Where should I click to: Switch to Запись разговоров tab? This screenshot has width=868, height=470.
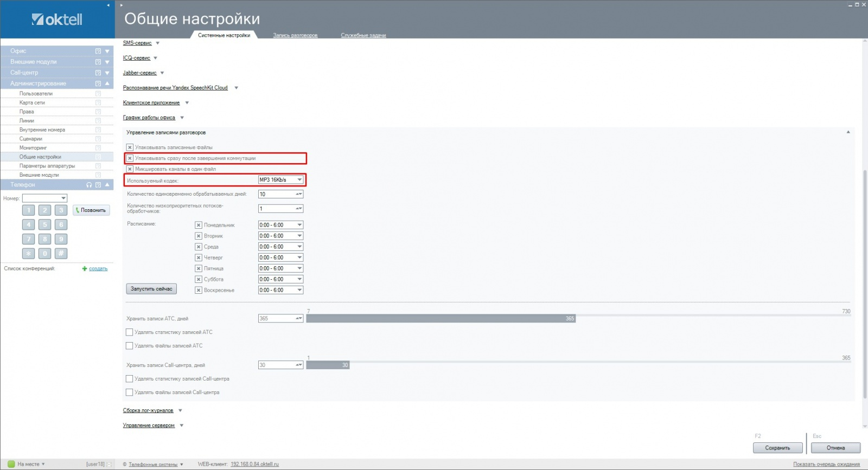point(295,35)
